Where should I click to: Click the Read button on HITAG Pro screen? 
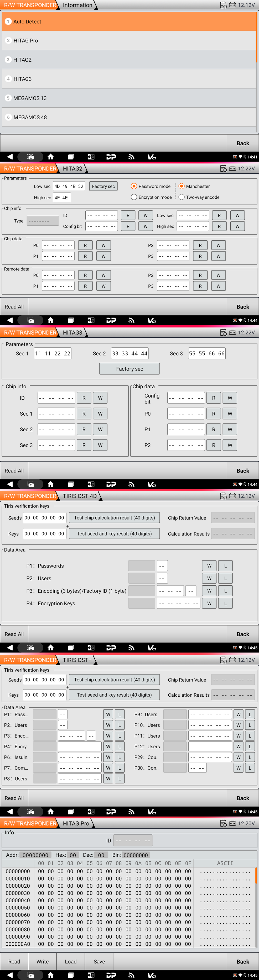14,961
